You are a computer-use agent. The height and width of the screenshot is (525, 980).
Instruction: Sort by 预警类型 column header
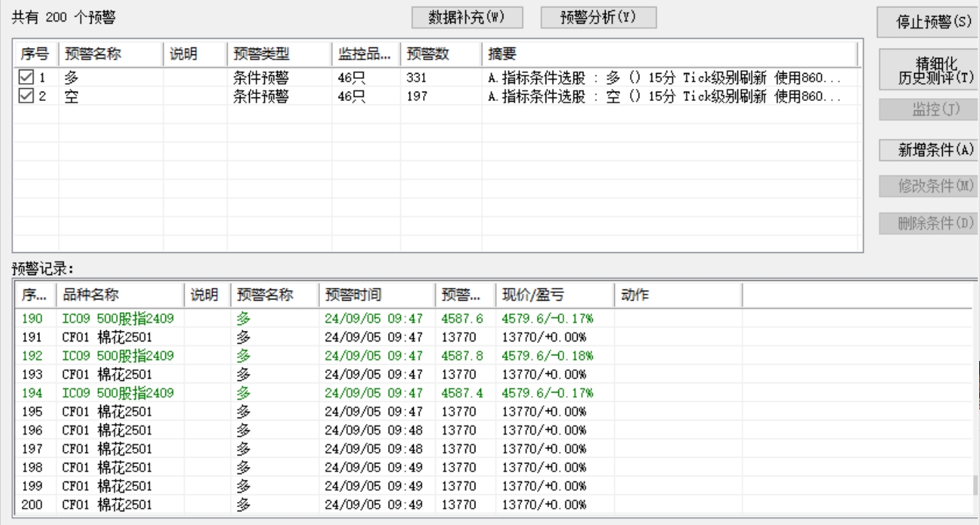pos(280,54)
